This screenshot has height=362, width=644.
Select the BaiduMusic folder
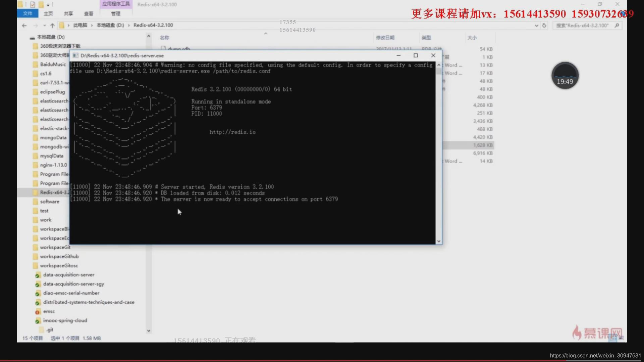coord(53,64)
